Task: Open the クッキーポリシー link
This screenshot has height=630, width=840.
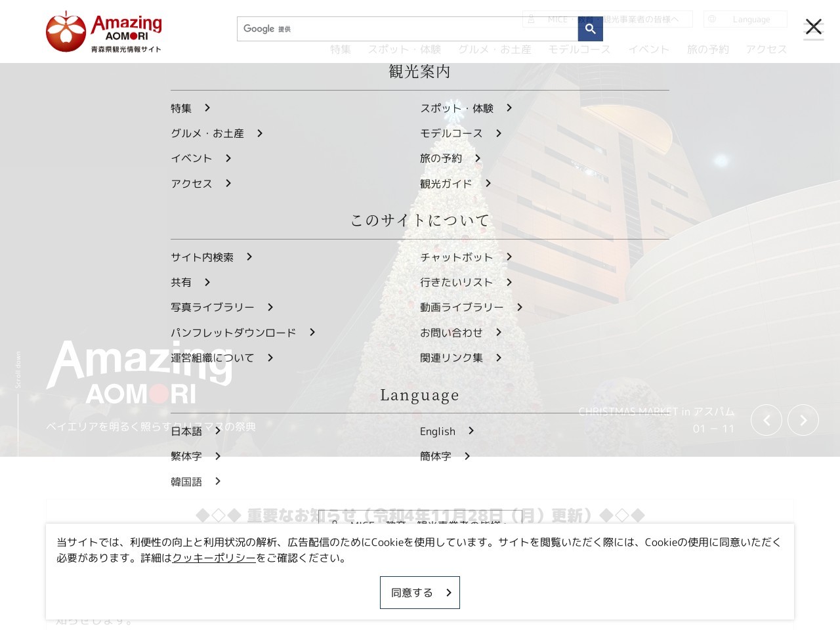Action: tap(214, 558)
